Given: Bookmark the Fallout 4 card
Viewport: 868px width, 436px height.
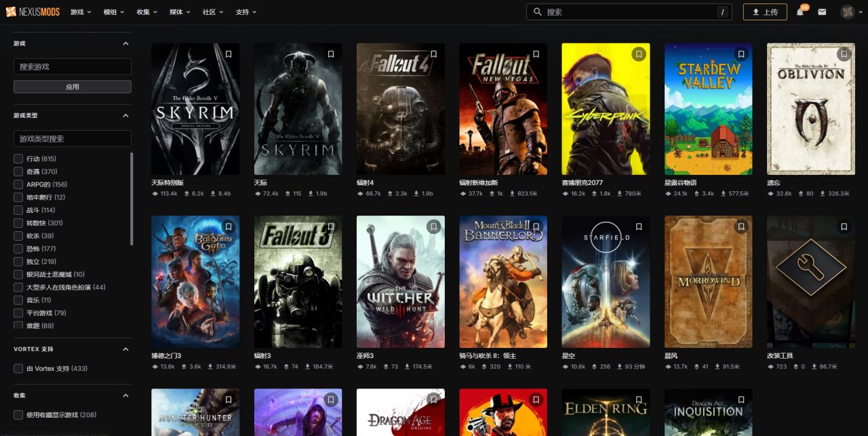Looking at the screenshot, I should point(433,54).
